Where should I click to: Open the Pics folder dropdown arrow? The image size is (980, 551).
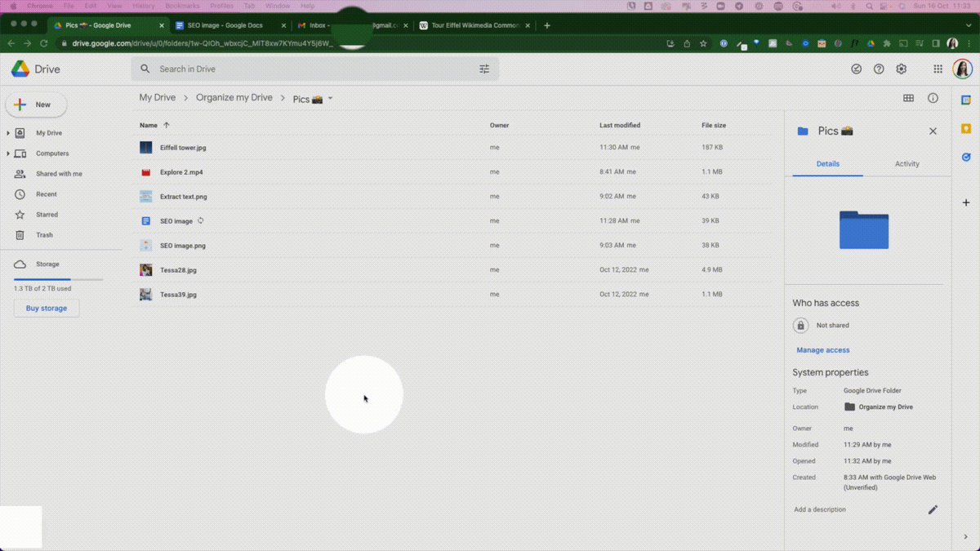[330, 99]
